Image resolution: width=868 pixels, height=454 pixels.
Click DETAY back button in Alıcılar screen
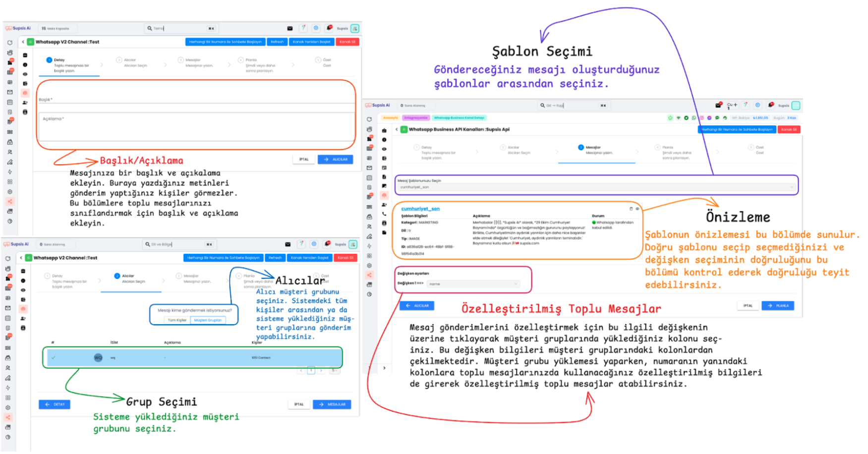(x=55, y=404)
